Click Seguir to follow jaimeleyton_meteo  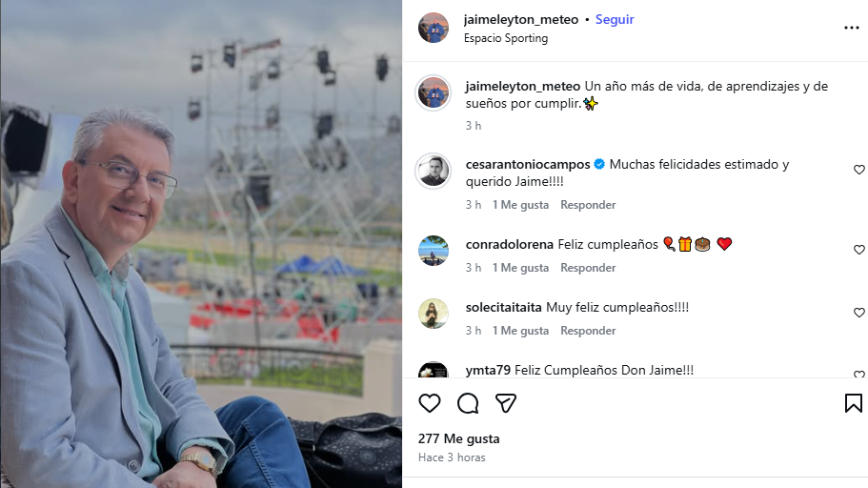tap(615, 19)
